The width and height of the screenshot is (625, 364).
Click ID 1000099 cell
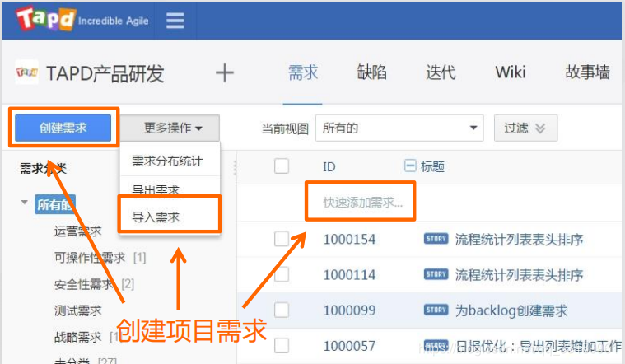349,310
